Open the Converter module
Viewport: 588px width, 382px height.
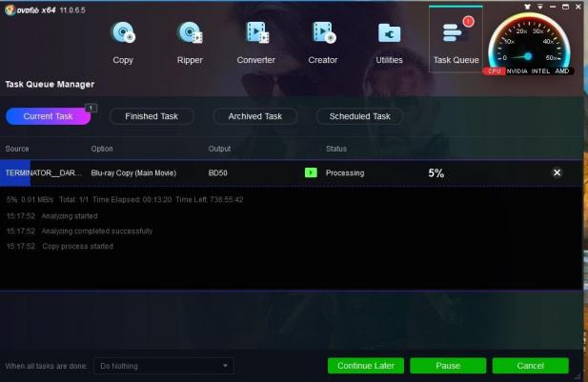[256, 43]
